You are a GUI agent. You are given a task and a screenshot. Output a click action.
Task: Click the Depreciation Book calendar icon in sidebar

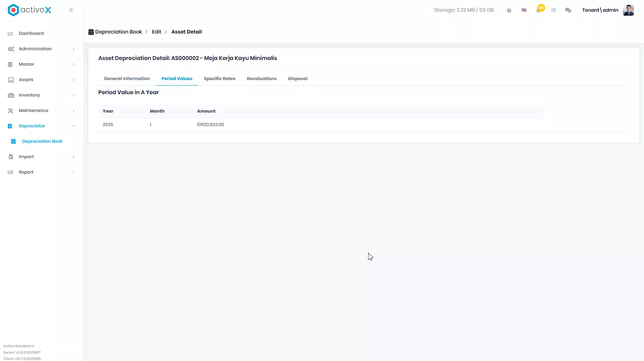pos(13,141)
